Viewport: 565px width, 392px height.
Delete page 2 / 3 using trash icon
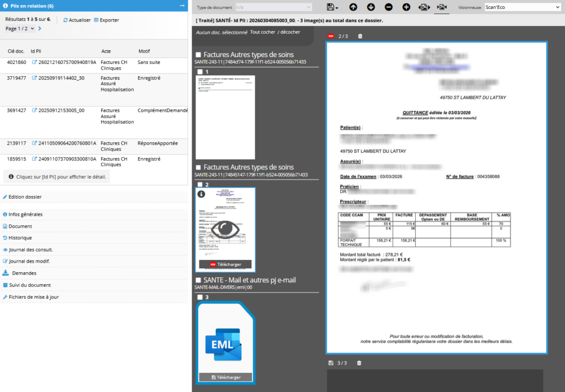tap(360, 36)
